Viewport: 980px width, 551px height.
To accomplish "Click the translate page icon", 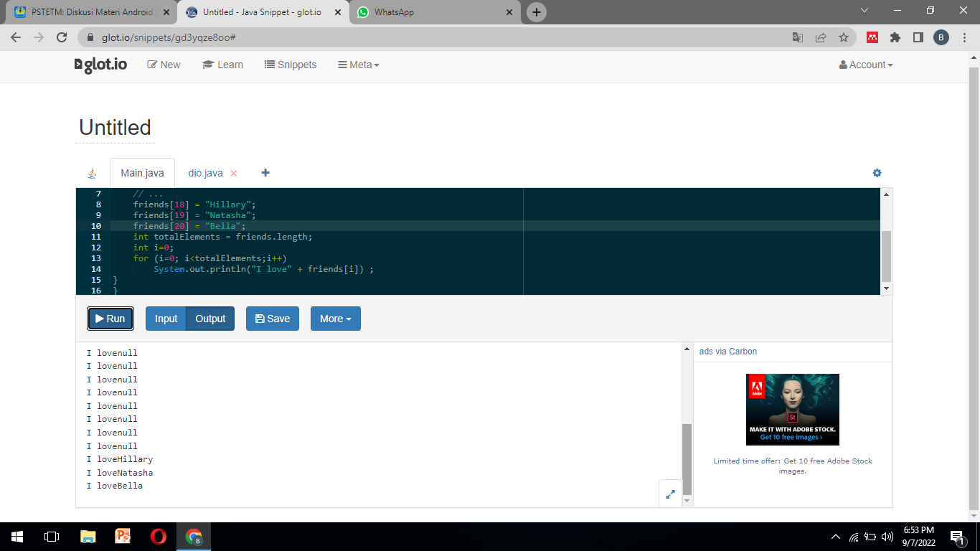I will pos(797,37).
